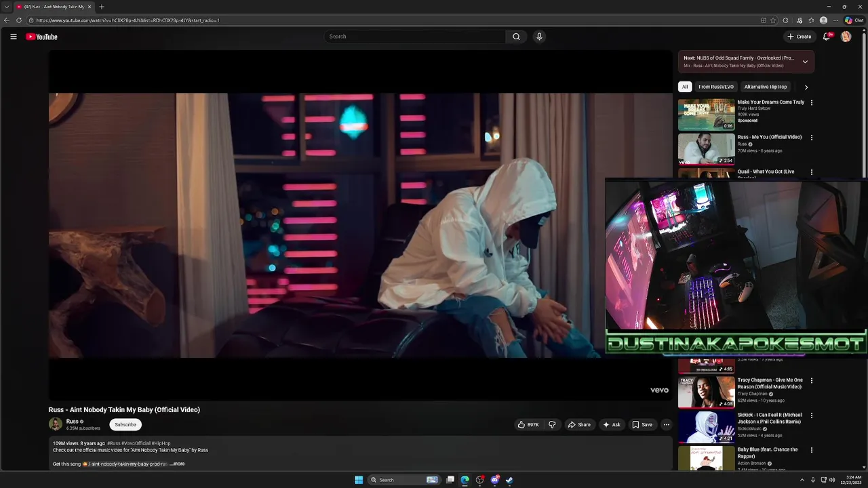Open the tab actions dropdown arrow
The width and height of the screenshot is (868, 488).
[6, 7]
